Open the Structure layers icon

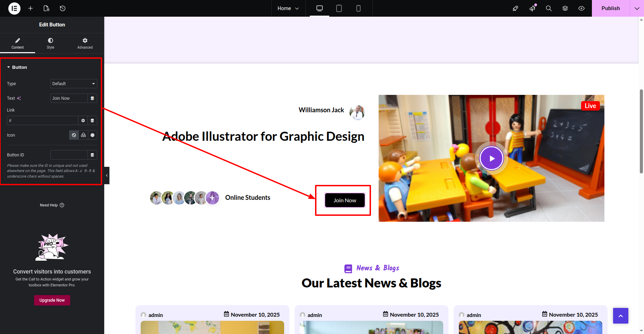tap(565, 8)
